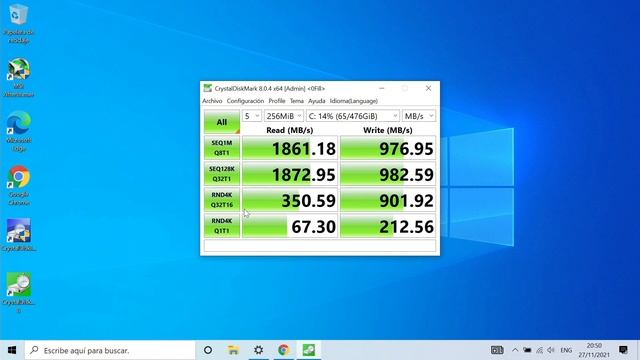
Task: Show hidden system tray icons
Action: pyautogui.click(x=515, y=350)
